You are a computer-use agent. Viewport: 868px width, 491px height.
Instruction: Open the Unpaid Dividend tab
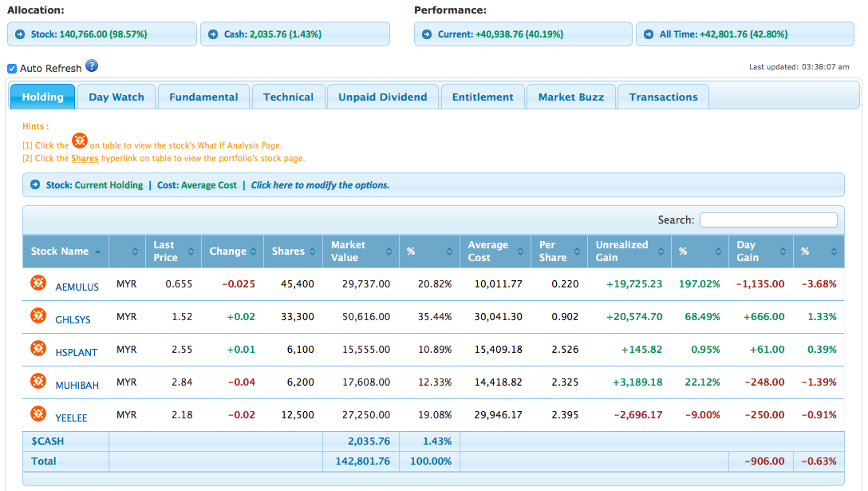(x=382, y=97)
